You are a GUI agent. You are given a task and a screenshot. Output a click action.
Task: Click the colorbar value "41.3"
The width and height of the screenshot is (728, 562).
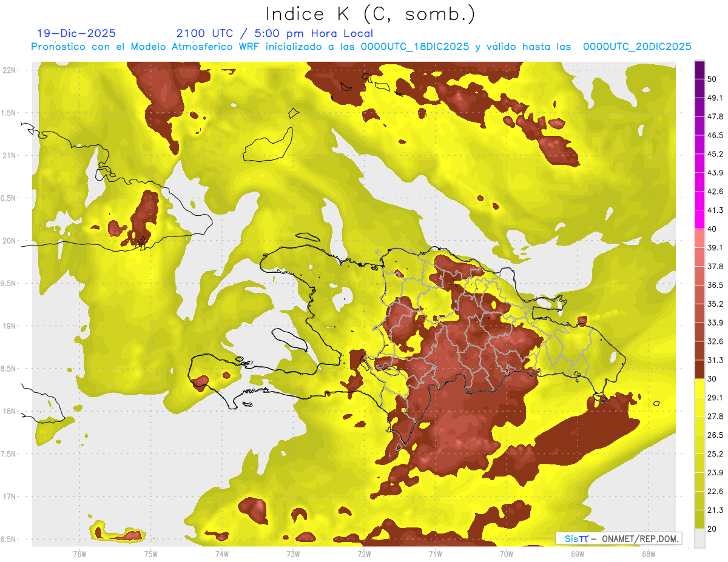point(715,210)
